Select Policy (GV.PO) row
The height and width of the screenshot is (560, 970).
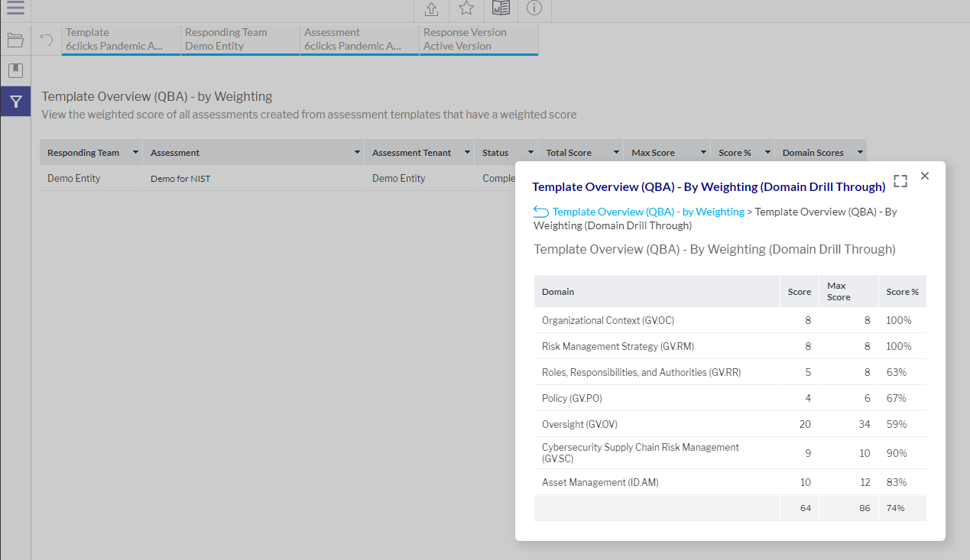[x=730, y=398]
